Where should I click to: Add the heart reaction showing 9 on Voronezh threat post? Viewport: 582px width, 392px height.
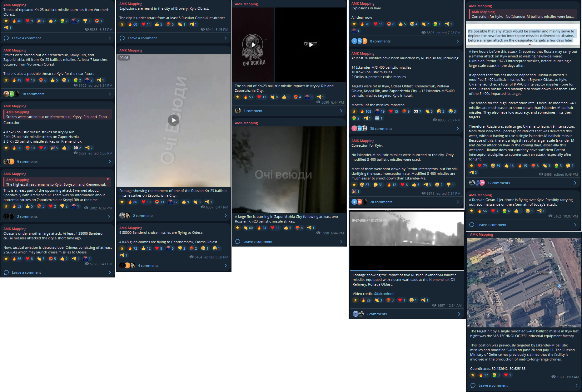(29, 21)
